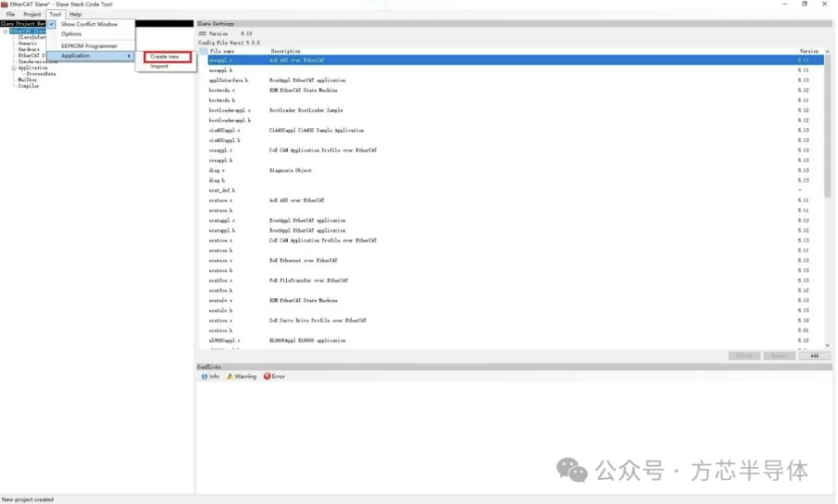Click the file list scroll up arrow
838x504 pixels.
(x=827, y=51)
